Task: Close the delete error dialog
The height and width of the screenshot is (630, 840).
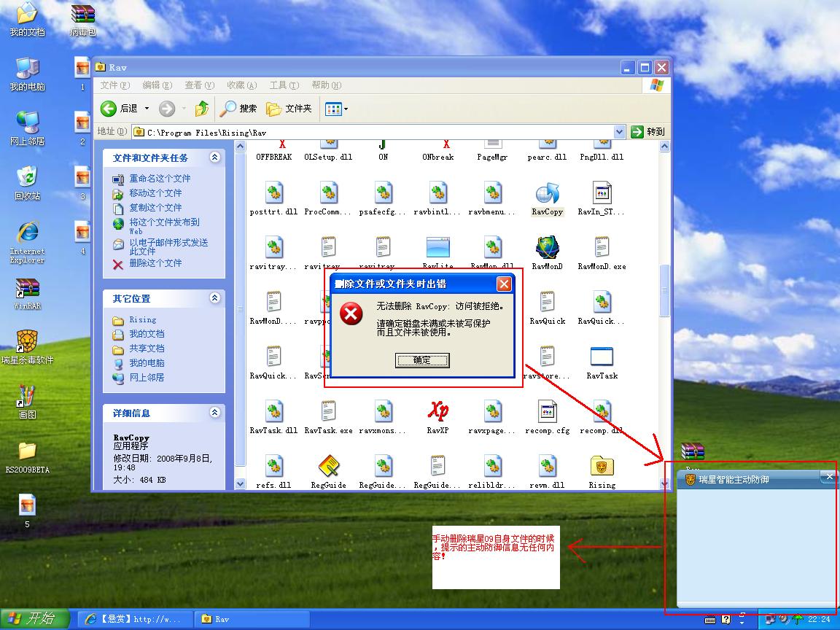Action: point(504,284)
